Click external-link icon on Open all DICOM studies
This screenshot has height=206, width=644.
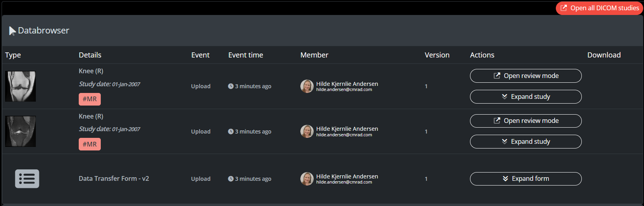(x=564, y=8)
